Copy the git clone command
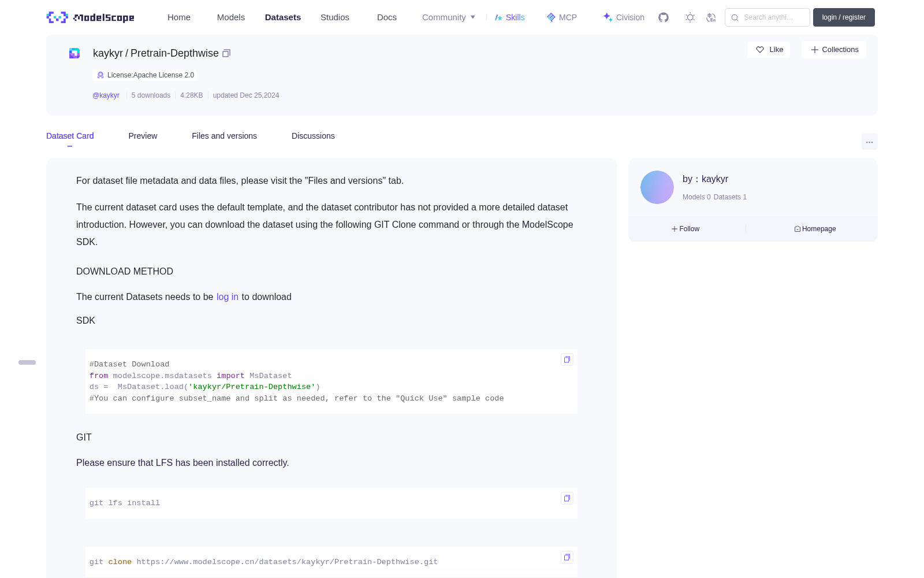The height and width of the screenshot is (578, 924). [x=567, y=557]
